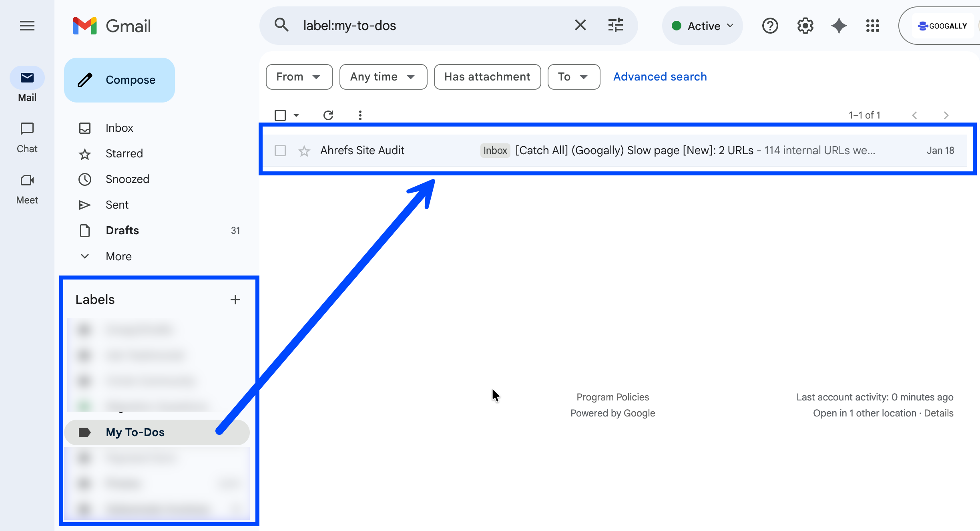Screen dimensions: 980x531
Task: Click the Compose button
Action: click(119, 80)
